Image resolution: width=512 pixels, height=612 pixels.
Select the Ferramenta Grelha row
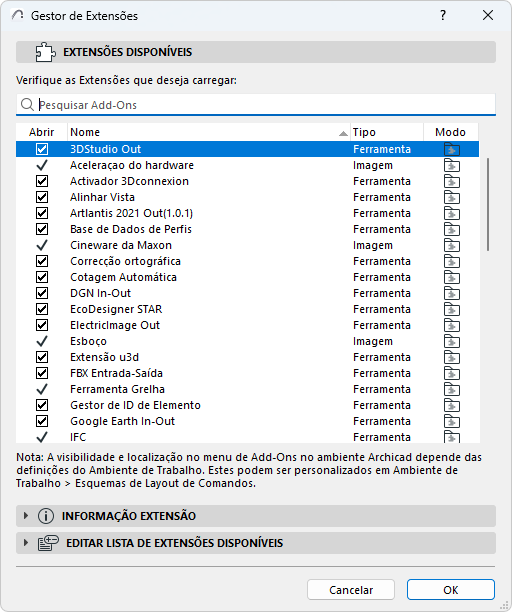coord(247,389)
